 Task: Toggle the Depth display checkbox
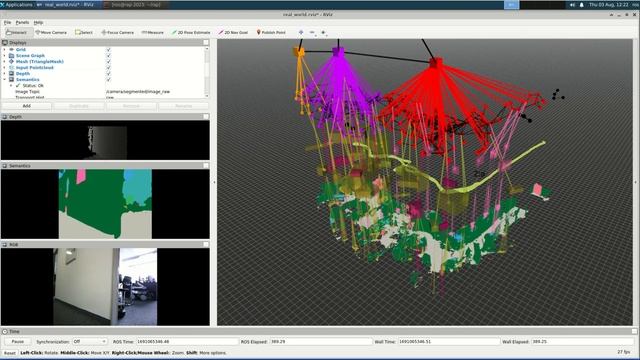click(x=109, y=73)
